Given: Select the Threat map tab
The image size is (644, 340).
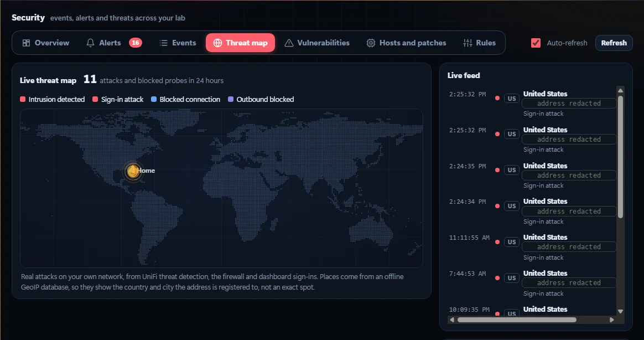Looking at the screenshot, I should tap(240, 43).
